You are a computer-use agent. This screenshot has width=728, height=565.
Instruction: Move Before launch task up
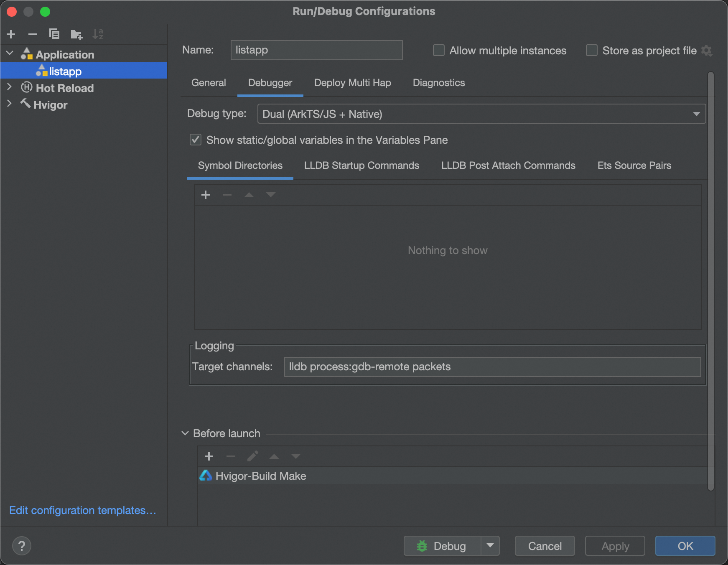(274, 456)
